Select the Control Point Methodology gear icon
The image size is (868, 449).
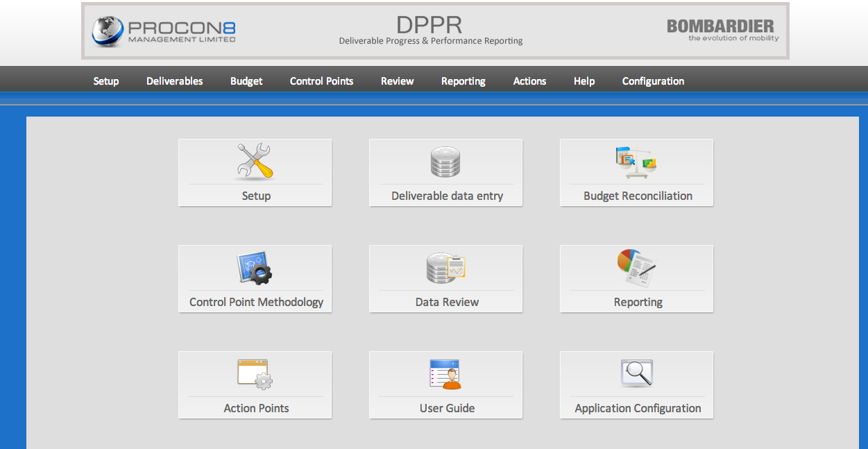click(x=255, y=269)
